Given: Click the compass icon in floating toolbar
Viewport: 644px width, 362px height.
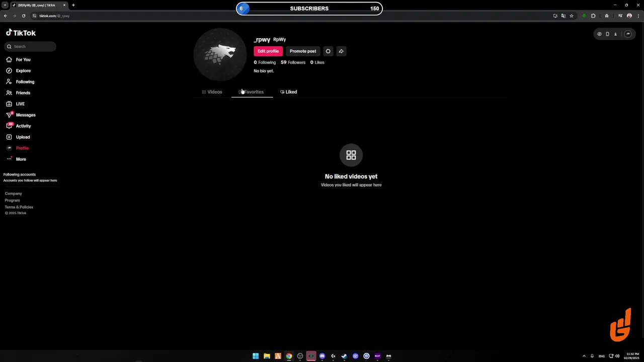Looking at the screenshot, I should [599, 34].
